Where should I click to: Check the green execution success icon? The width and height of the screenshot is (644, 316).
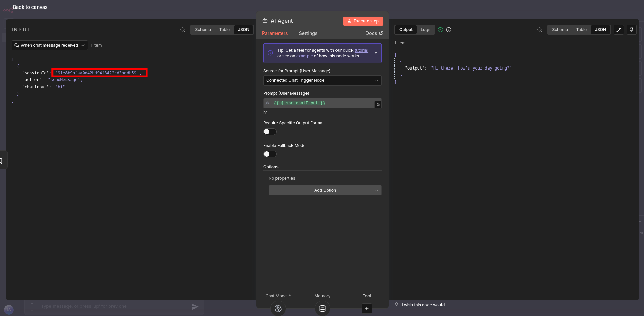pos(440,30)
